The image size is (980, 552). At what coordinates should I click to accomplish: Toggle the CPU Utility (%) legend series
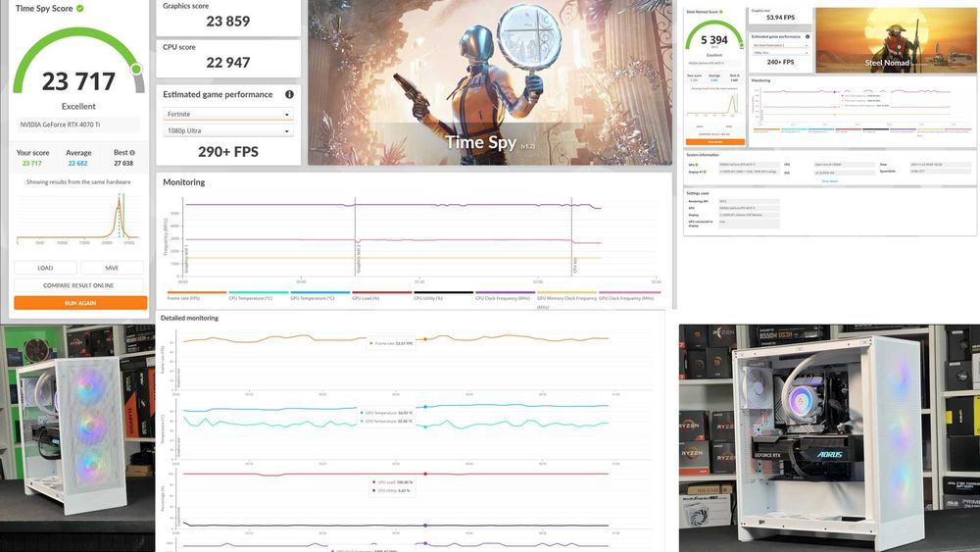tap(443, 295)
